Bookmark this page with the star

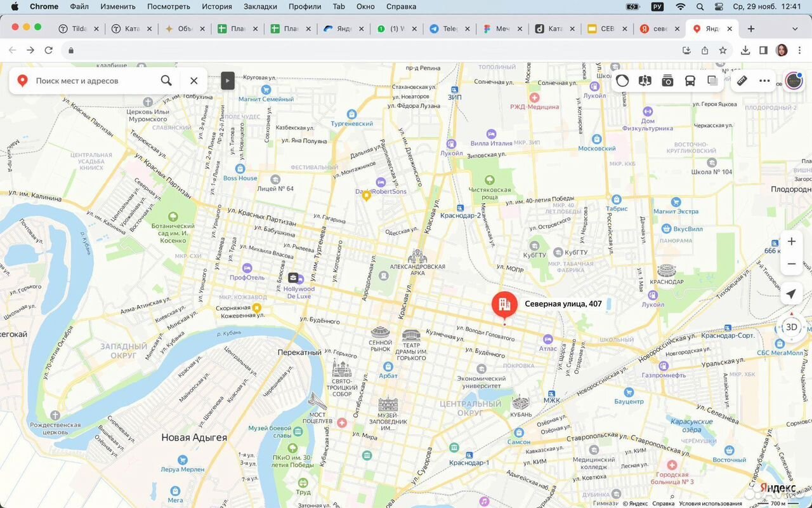(723, 50)
